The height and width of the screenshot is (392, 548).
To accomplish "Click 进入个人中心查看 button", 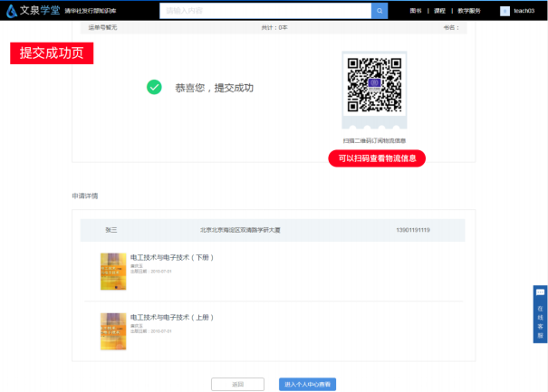I will pyautogui.click(x=307, y=384).
